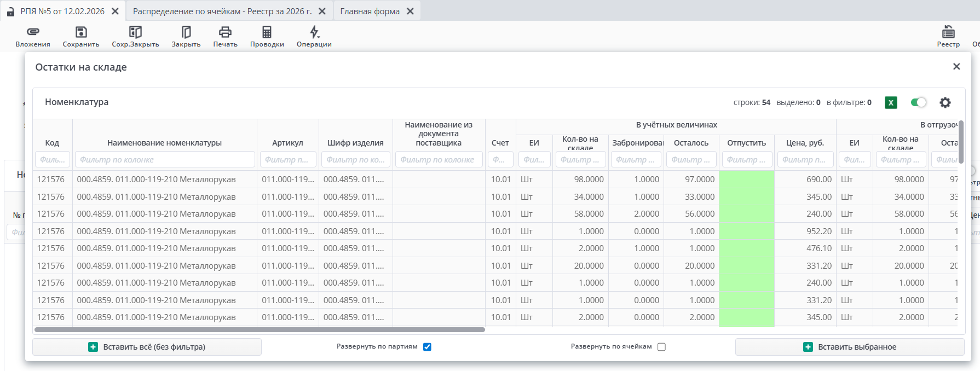Screen dimensions: 980x371
Task: Open Проводки calculator icon
Action: tap(267, 33)
